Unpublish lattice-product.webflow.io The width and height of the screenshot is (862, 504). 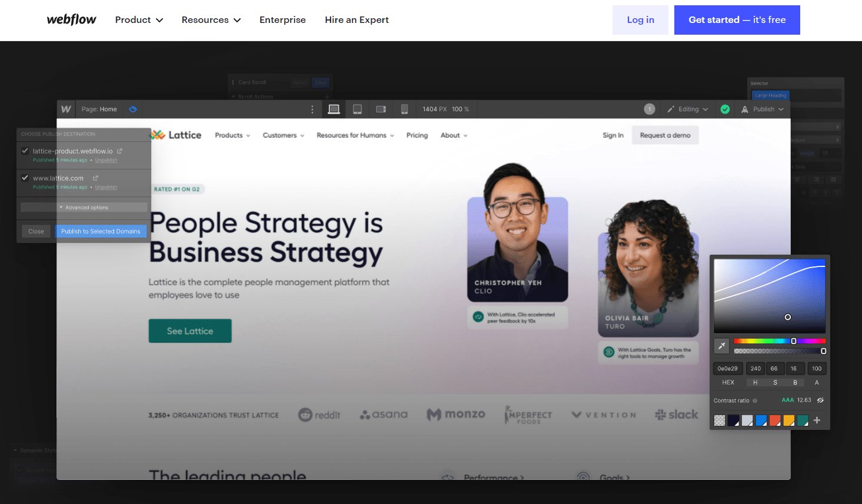point(106,160)
